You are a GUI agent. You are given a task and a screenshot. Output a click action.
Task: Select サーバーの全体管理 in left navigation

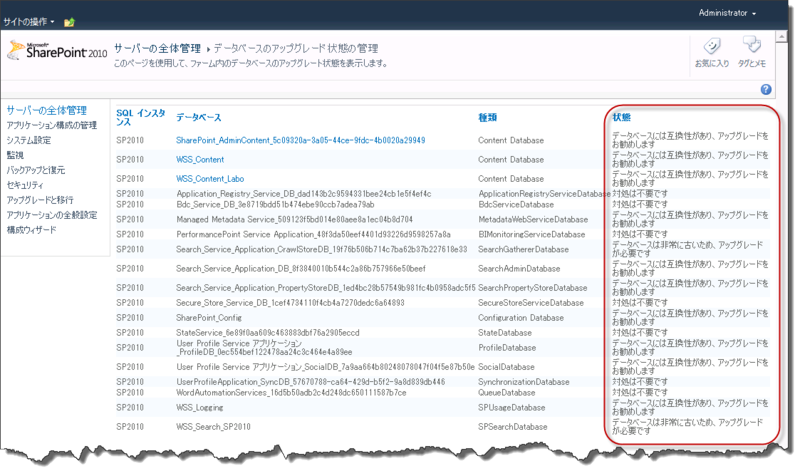(x=46, y=110)
